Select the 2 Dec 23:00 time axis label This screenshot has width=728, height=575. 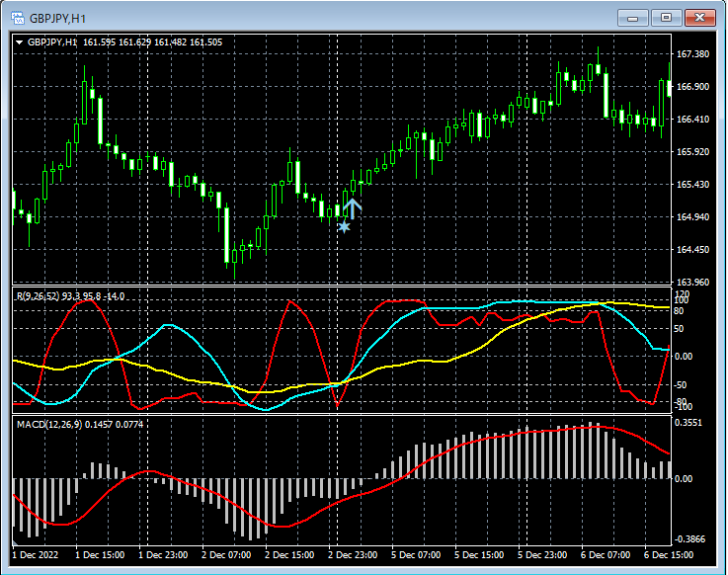[355, 555]
